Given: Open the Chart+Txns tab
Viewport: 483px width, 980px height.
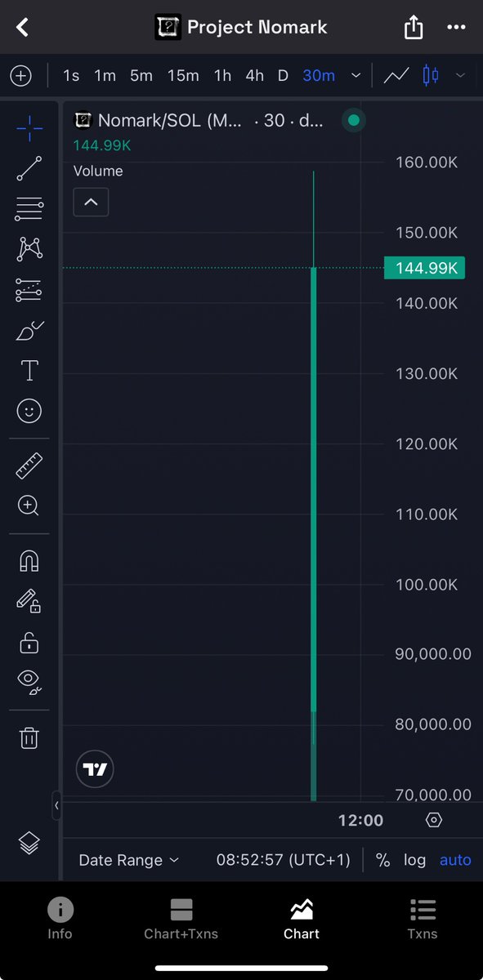Looking at the screenshot, I should pos(181,920).
